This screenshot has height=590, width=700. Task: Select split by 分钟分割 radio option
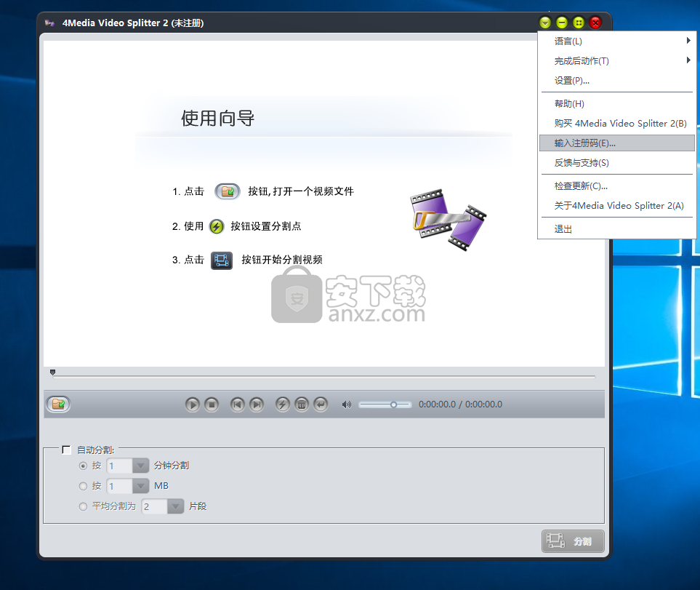(x=83, y=466)
